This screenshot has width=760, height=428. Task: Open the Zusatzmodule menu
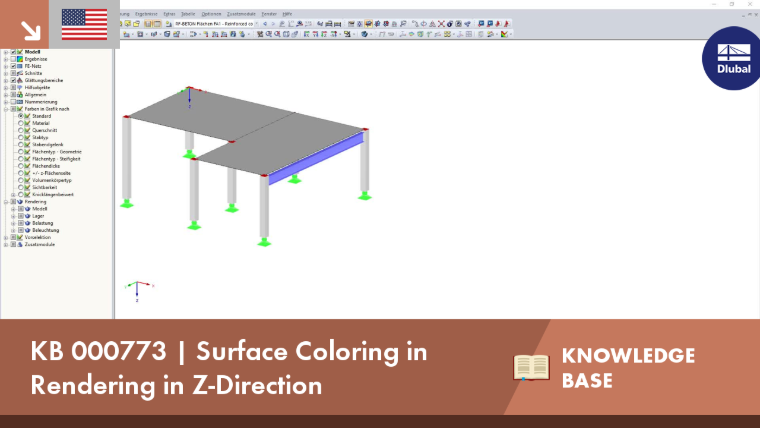tap(241, 14)
